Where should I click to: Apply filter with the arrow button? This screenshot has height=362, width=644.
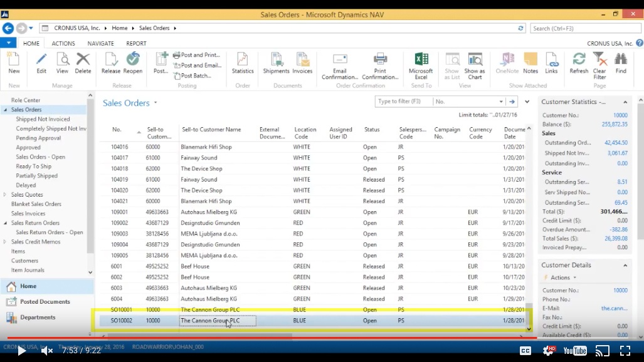(512, 101)
